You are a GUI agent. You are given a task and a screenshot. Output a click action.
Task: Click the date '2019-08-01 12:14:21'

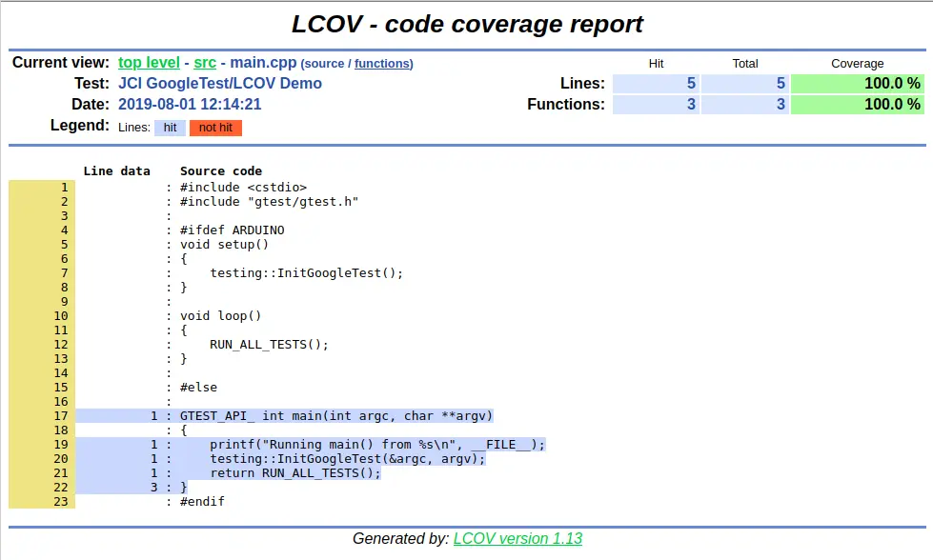click(190, 104)
